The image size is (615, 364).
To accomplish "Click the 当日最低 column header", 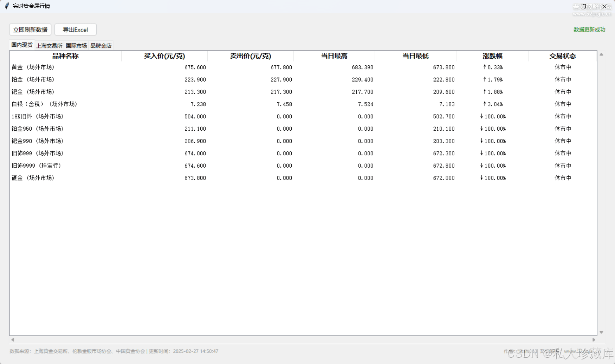I will point(415,56).
